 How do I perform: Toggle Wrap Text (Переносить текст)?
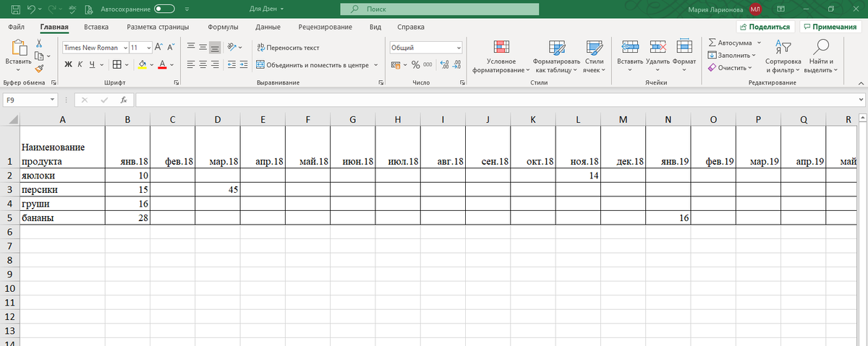[288, 48]
